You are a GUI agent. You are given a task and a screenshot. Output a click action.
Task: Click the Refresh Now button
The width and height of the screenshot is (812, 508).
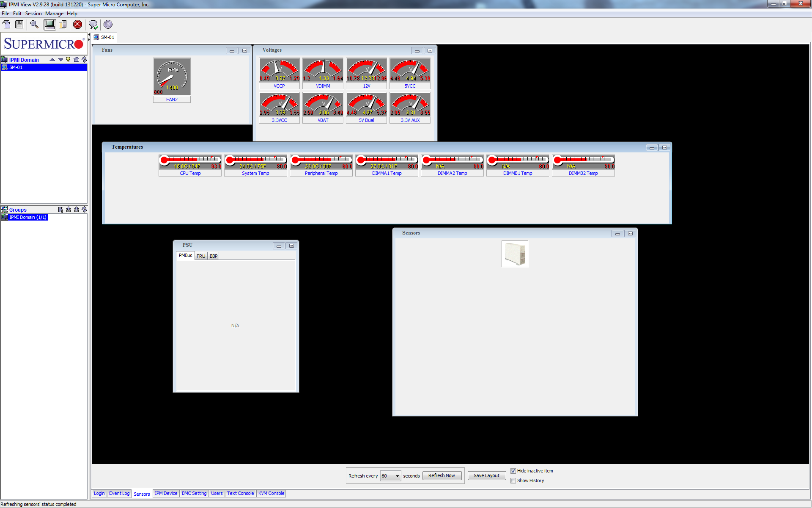pyautogui.click(x=442, y=475)
